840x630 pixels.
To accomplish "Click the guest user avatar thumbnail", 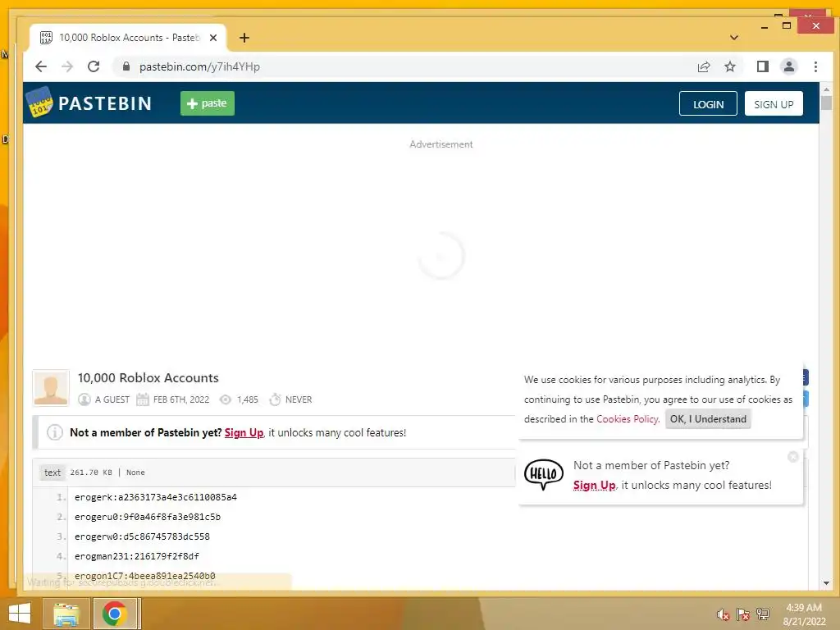I will [51, 388].
